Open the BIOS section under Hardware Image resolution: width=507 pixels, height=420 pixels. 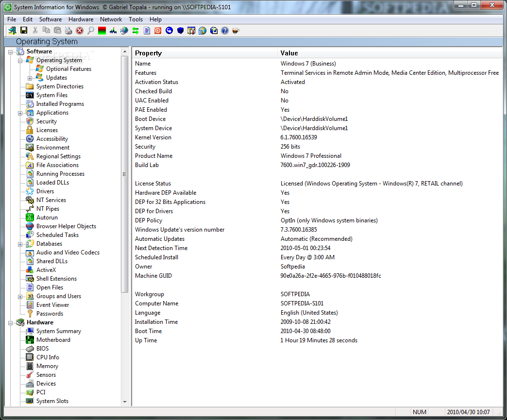click(42, 348)
